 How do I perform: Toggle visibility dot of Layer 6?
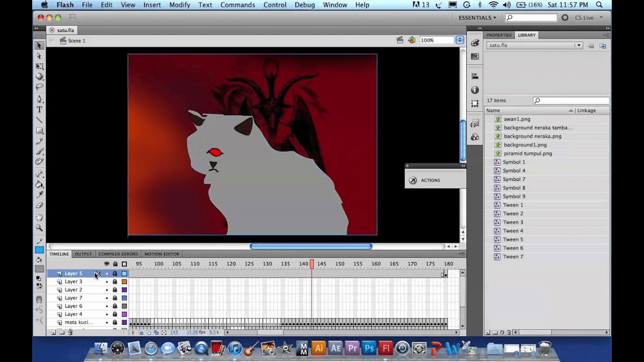point(107,306)
